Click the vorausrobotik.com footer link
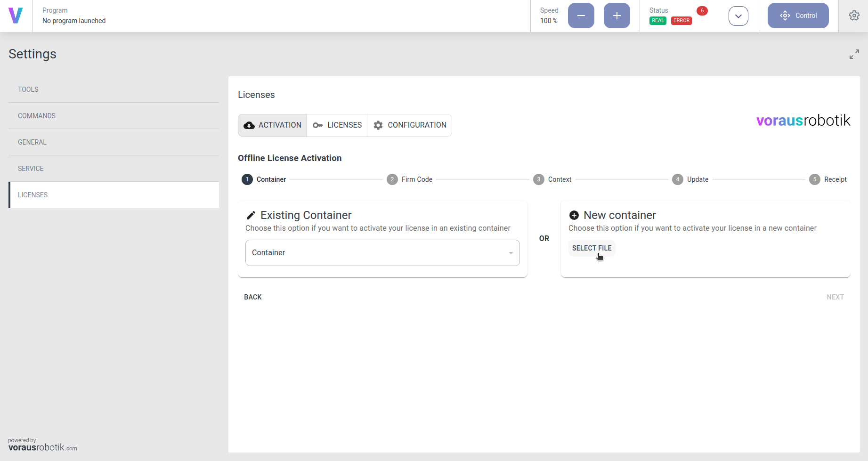Viewport: 868px width, 461px height. 42,447
